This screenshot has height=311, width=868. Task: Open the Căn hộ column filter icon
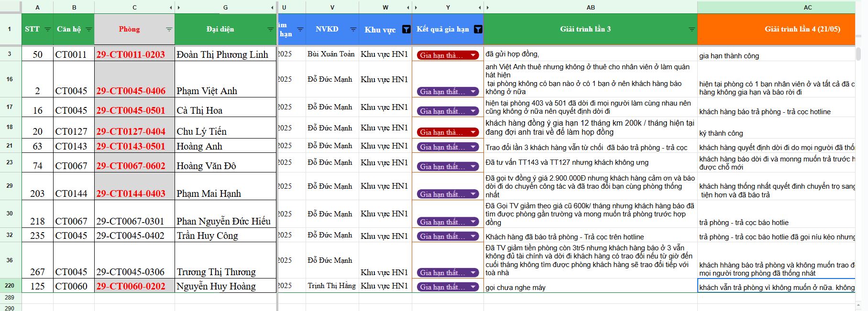pyautogui.click(x=88, y=30)
